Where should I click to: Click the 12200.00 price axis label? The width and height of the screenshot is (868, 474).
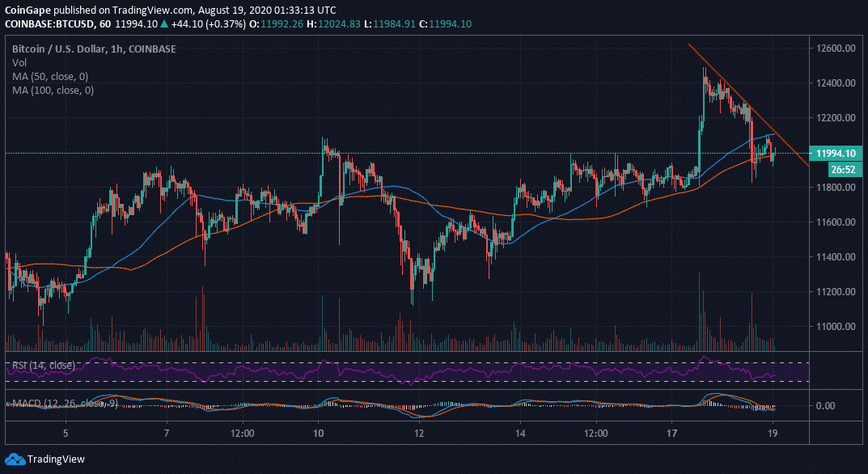click(836, 118)
